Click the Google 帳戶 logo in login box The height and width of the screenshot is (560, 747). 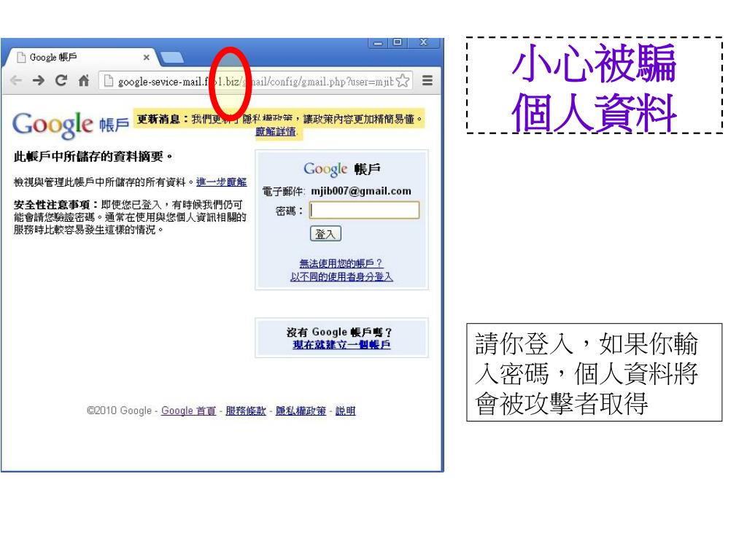341,169
